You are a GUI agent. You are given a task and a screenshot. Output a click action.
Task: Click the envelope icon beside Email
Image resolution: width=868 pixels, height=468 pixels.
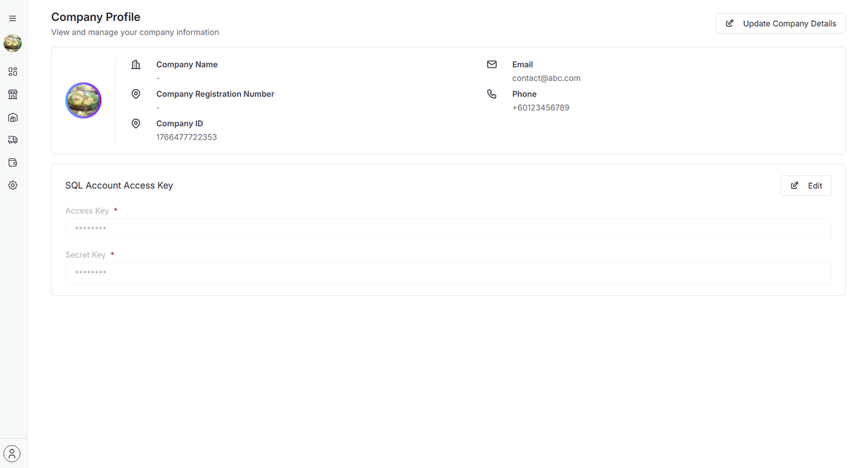(x=491, y=65)
